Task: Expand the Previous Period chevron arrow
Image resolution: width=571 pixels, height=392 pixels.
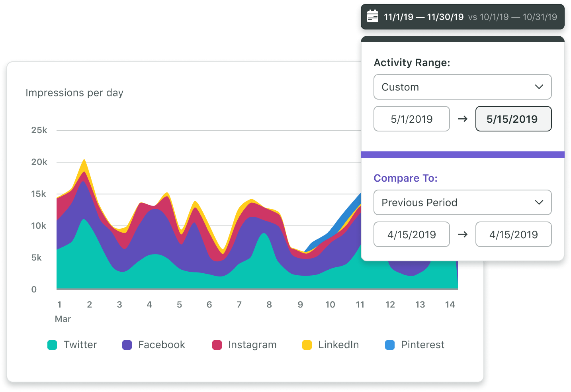Action: (x=539, y=202)
